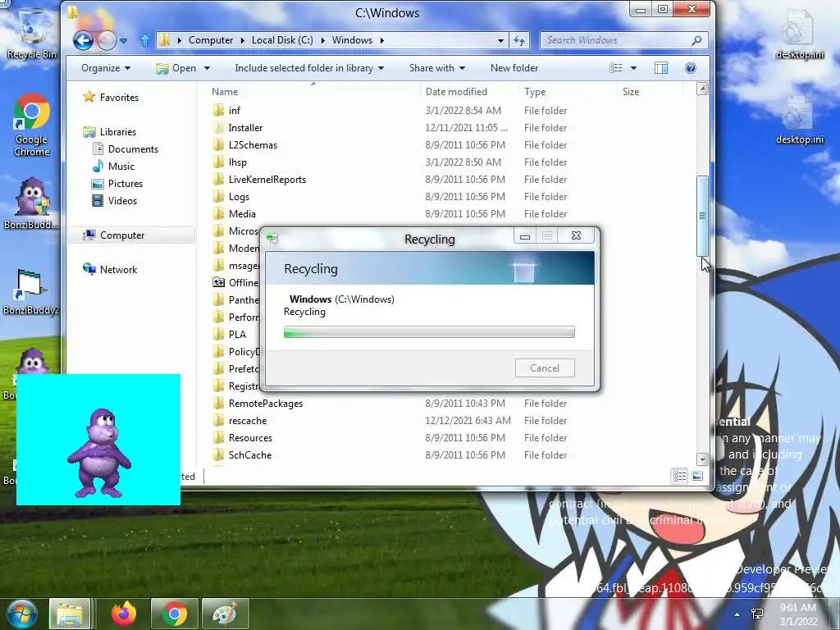840x630 pixels.
Task: Select Music library in navigation pane
Action: [113, 166]
